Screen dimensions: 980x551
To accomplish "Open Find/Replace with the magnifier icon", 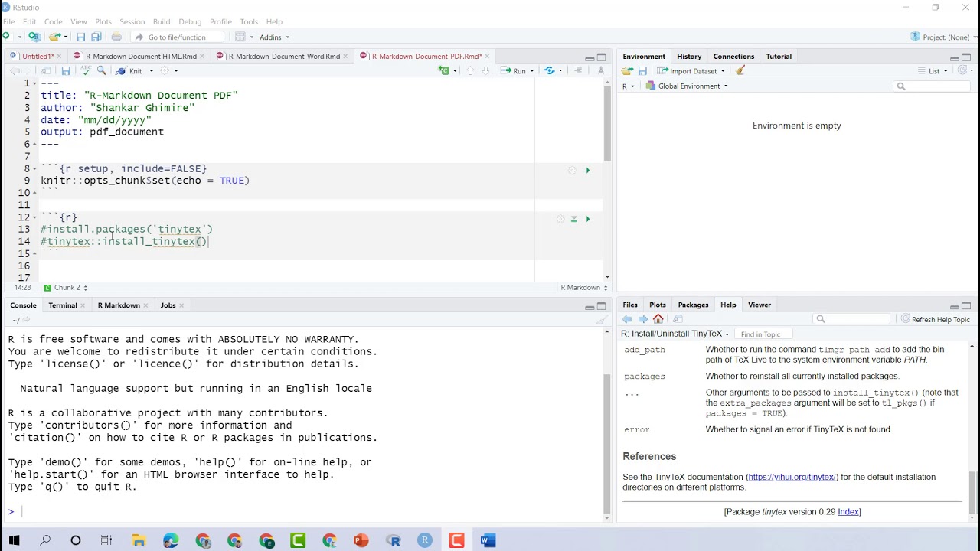I will [x=101, y=70].
